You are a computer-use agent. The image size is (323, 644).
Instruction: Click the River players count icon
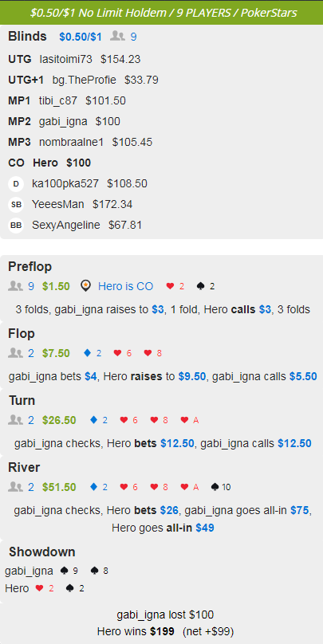(16, 487)
